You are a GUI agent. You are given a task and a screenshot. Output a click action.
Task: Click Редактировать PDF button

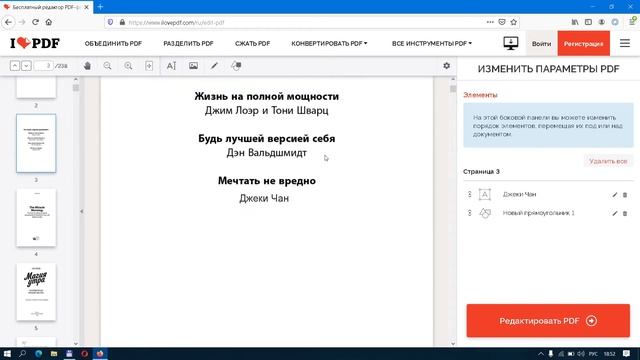[548, 320]
